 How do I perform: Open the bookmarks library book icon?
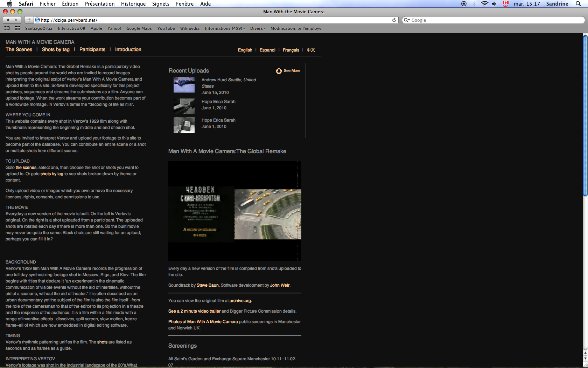point(7,28)
